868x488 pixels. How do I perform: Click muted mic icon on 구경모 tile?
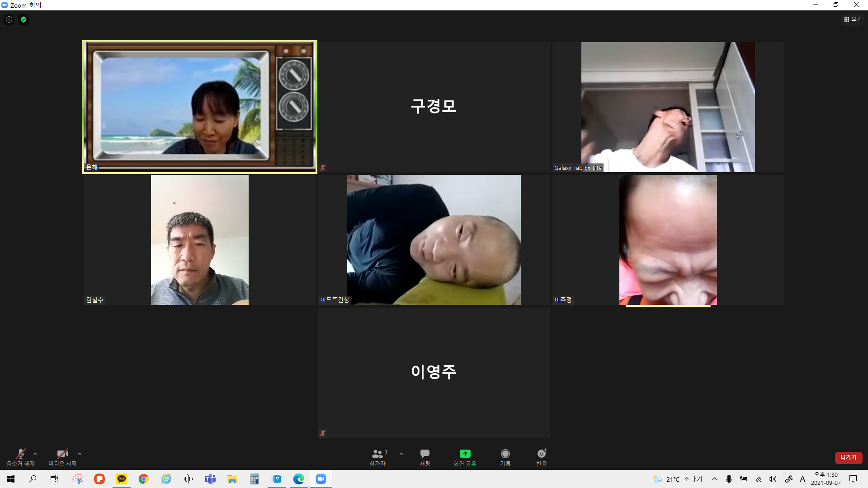coord(323,168)
